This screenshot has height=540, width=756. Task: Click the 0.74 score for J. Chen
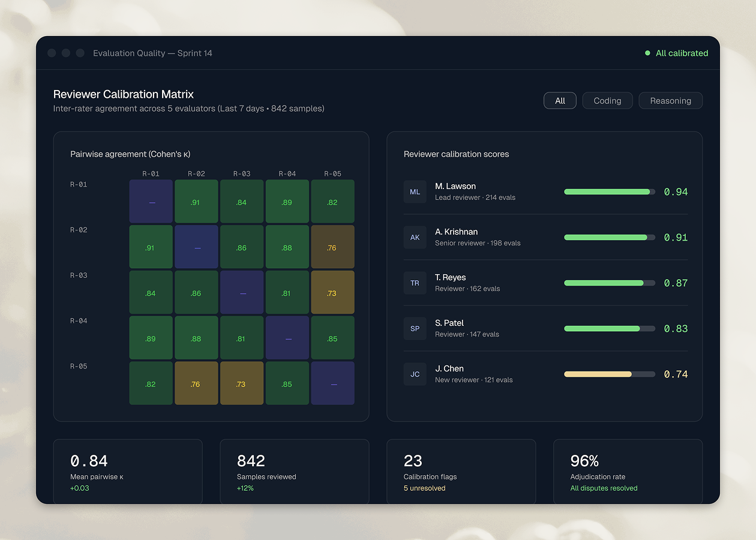coord(676,374)
